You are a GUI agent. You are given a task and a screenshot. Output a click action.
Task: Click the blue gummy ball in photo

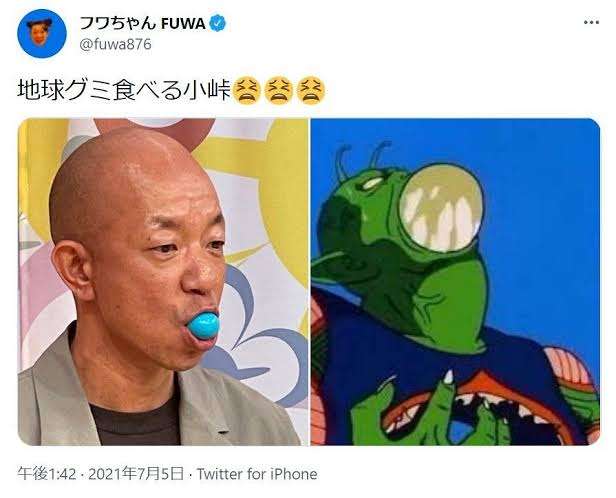tap(203, 326)
